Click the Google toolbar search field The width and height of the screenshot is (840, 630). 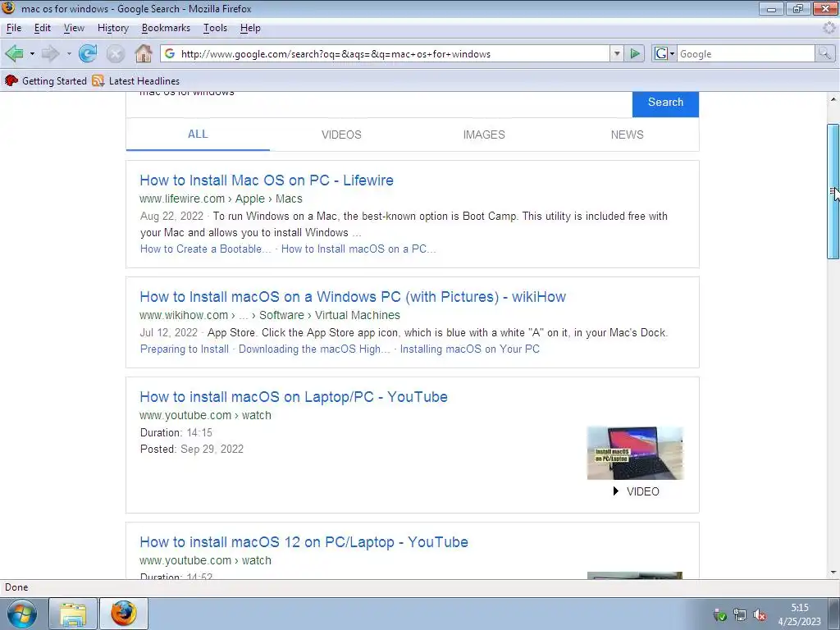(x=746, y=53)
